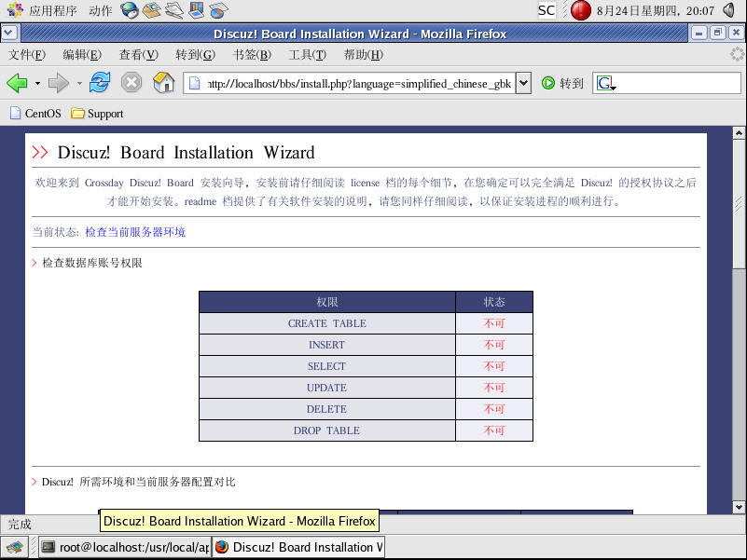Open the 文件(F) menu

[27, 55]
